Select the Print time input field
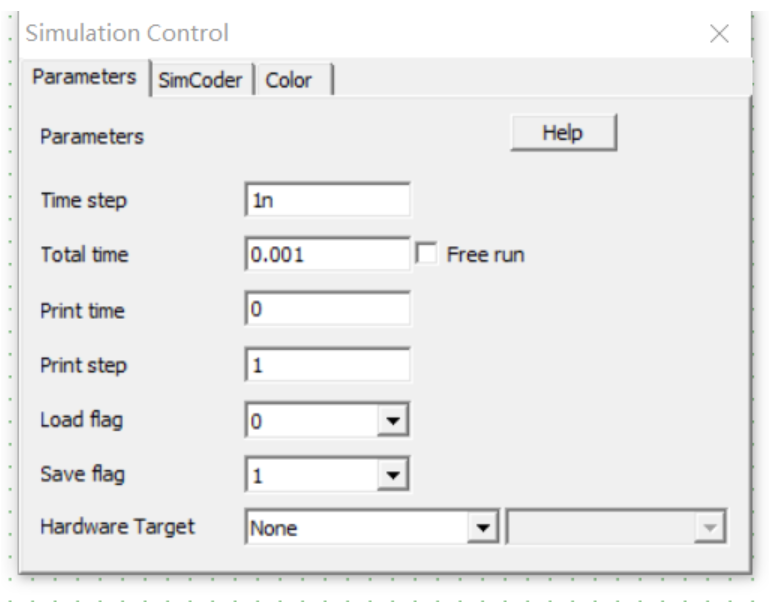 coord(327,310)
